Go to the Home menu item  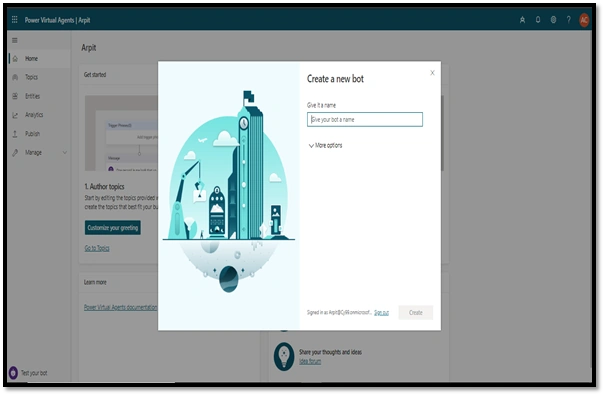[39, 59]
